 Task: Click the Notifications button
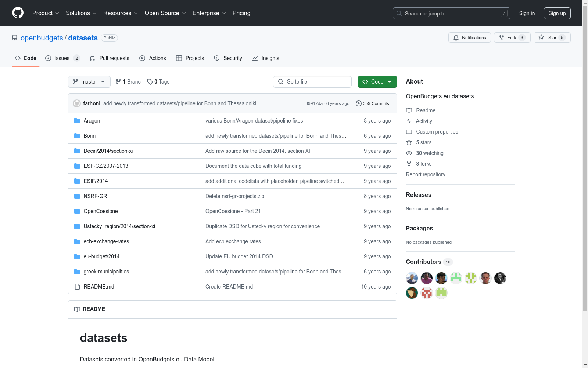[470, 38]
